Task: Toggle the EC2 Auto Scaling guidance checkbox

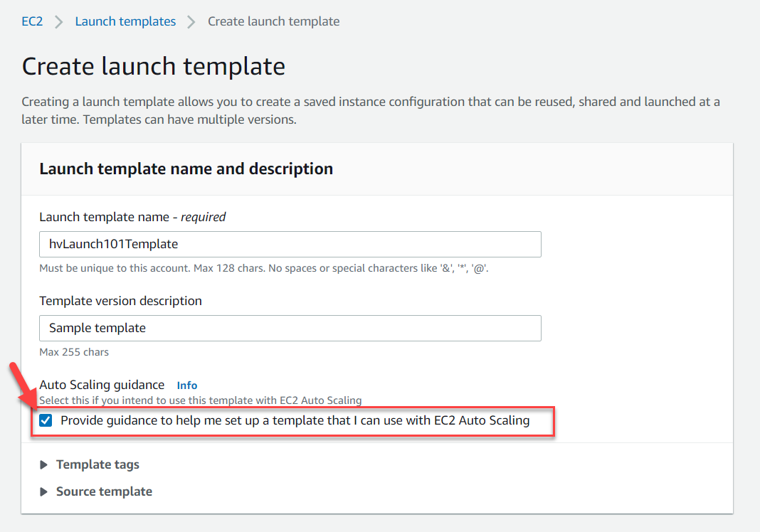Action: (x=46, y=420)
